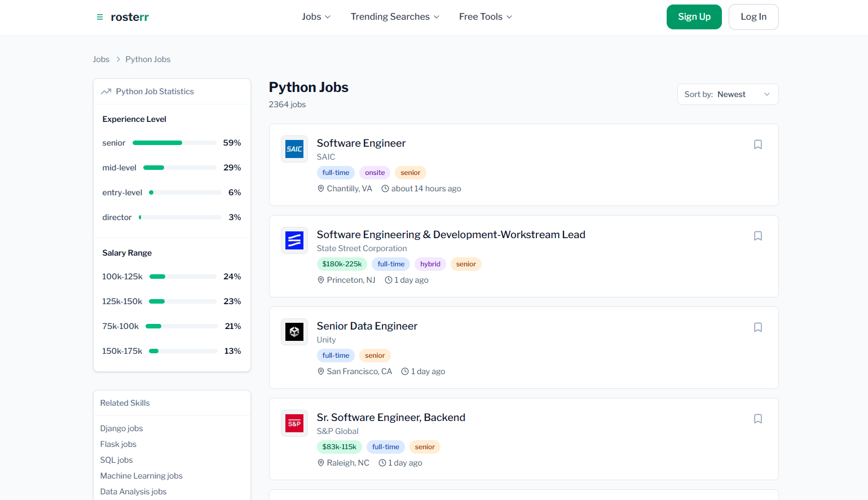Viewport: 868px width, 500px height.
Task: Click location pin icon for Princeton, NJ
Action: pyautogui.click(x=321, y=280)
